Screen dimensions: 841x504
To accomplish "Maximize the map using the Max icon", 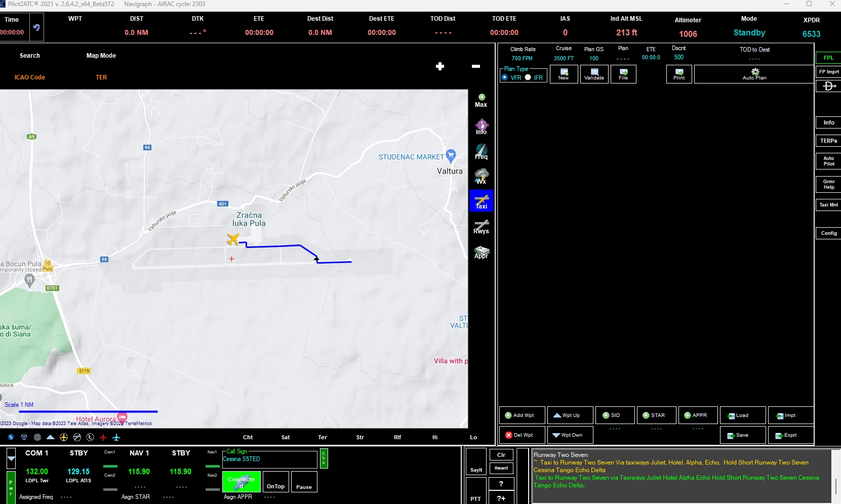I will pos(482,101).
